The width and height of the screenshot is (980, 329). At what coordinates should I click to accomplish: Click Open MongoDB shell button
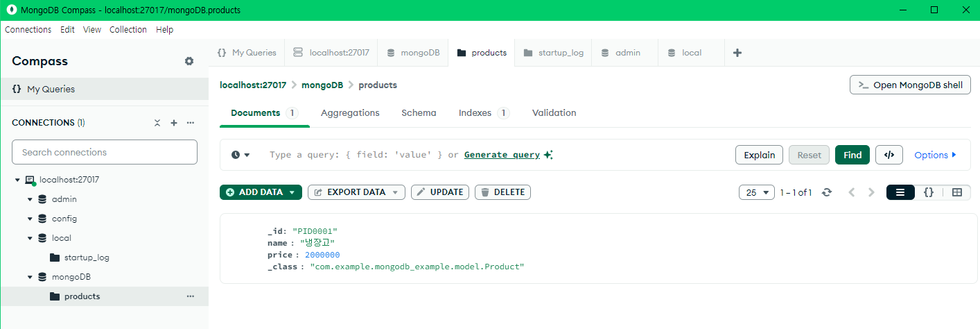click(x=910, y=85)
